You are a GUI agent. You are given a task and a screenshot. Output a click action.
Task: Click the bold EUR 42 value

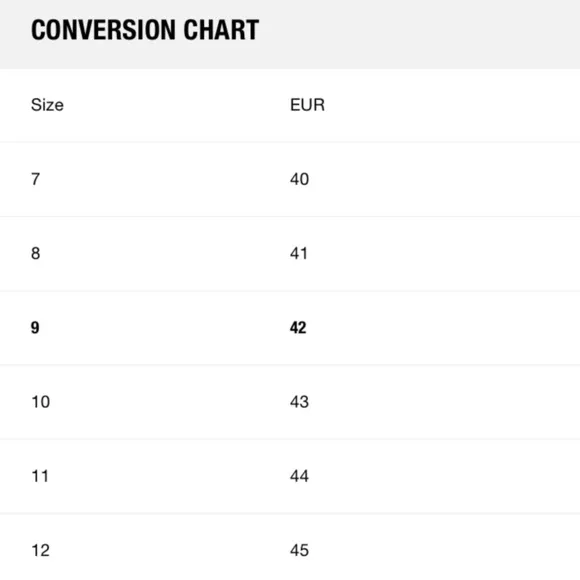[298, 328]
